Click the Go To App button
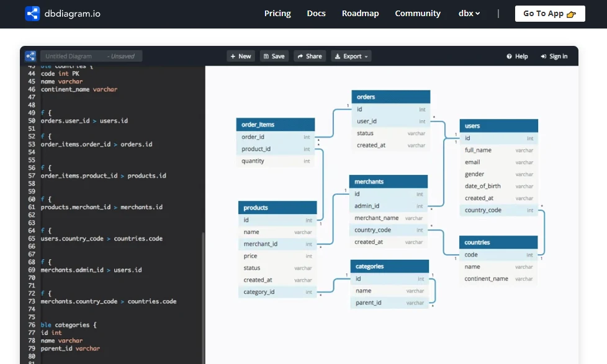This screenshot has height=364, width=607. (x=550, y=14)
